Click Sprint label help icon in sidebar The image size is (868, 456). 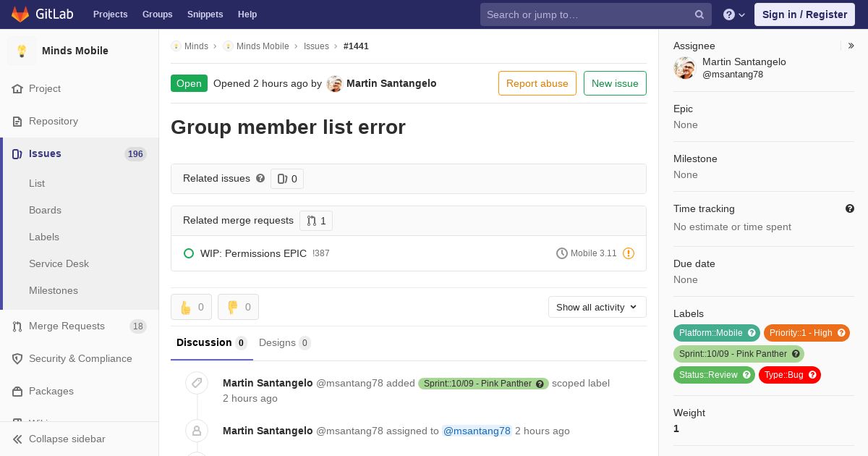click(796, 354)
